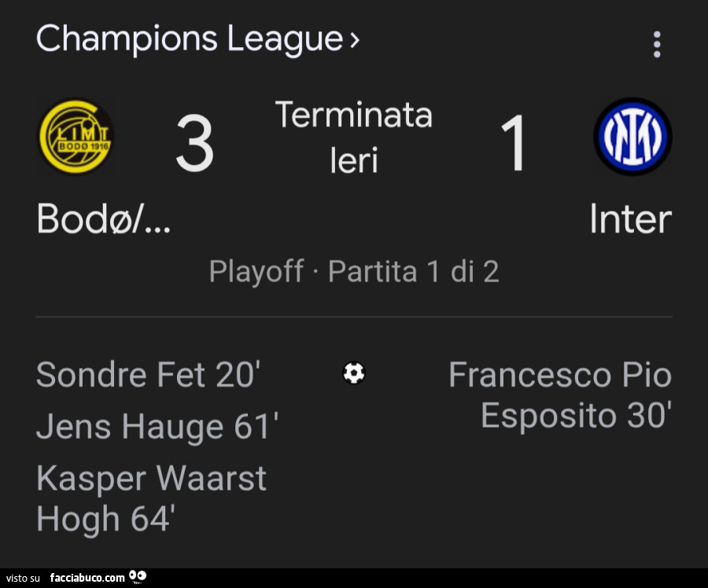Open the three-dot more options menu
This screenshot has width=708, height=588.
tap(657, 44)
